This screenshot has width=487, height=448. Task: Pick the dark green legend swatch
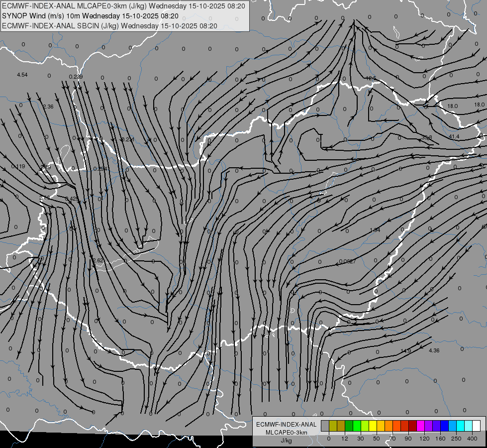[x=349, y=426]
